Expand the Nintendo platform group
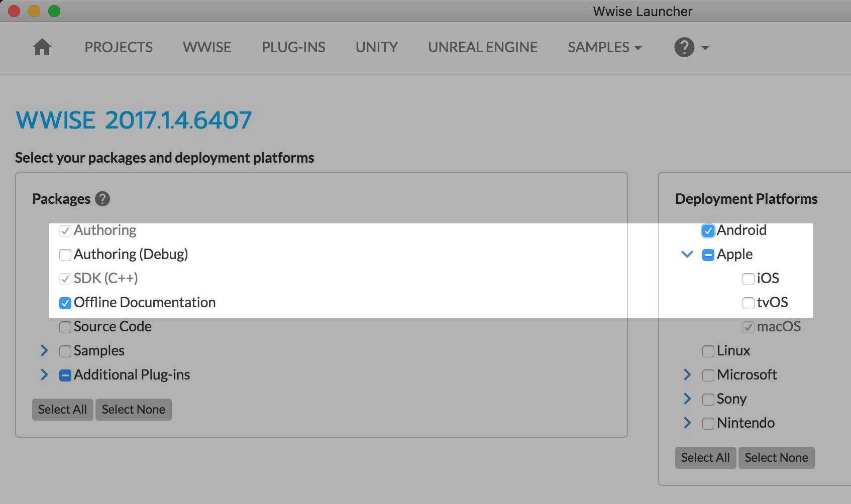This screenshot has width=851, height=504. pos(687,423)
